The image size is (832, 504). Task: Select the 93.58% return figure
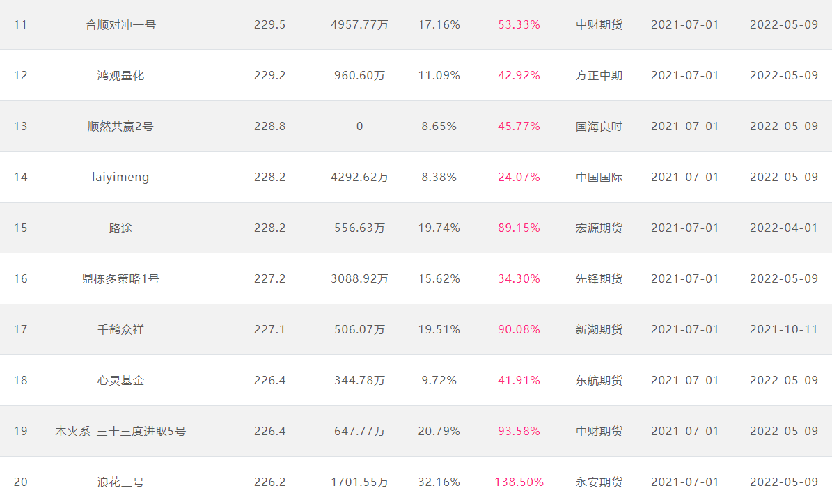(x=519, y=432)
